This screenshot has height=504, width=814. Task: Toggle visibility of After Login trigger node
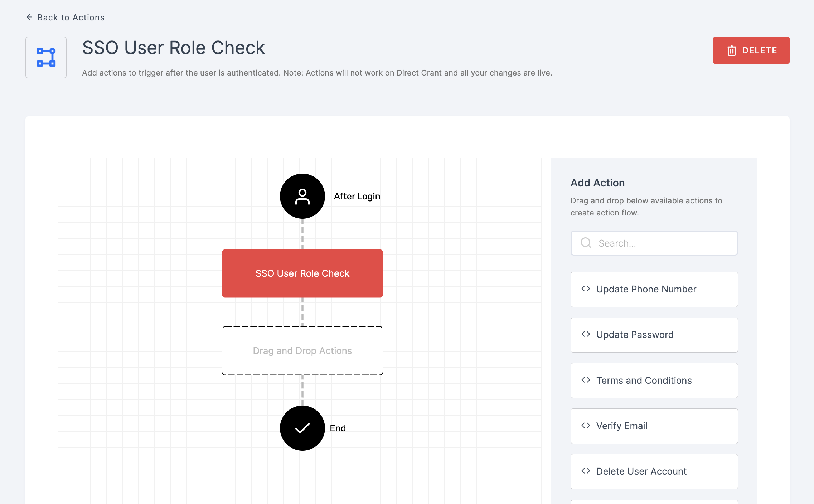[302, 197]
